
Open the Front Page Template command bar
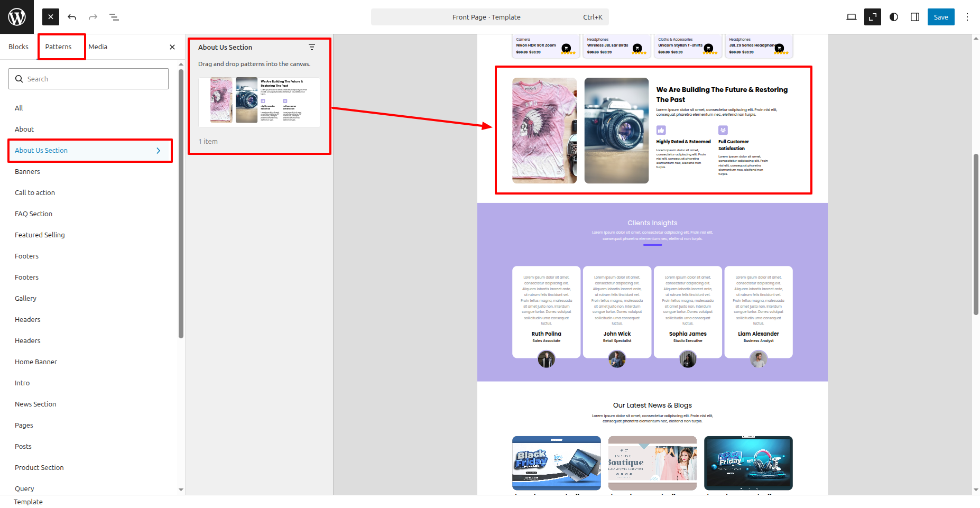(489, 17)
